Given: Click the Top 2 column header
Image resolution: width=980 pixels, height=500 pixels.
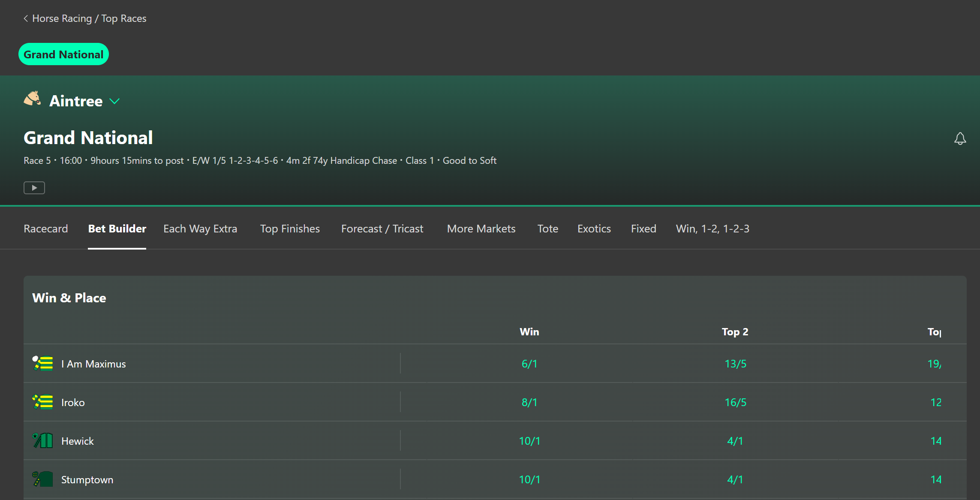Looking at the screenshot, I should [735, 331].
